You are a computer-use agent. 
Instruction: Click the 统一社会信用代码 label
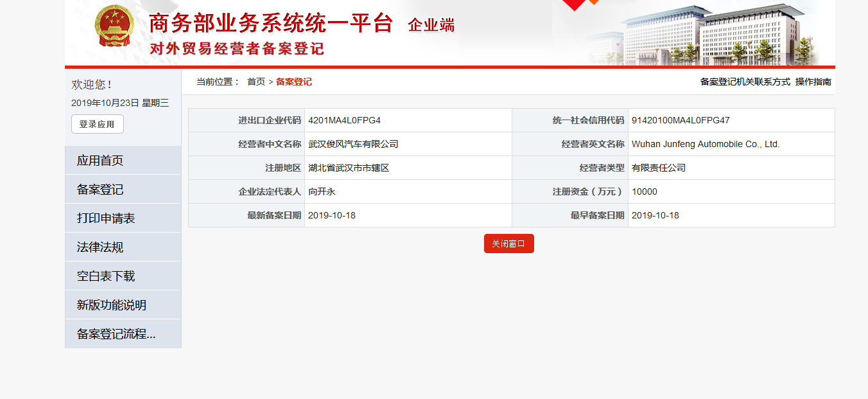pos(589,120)
